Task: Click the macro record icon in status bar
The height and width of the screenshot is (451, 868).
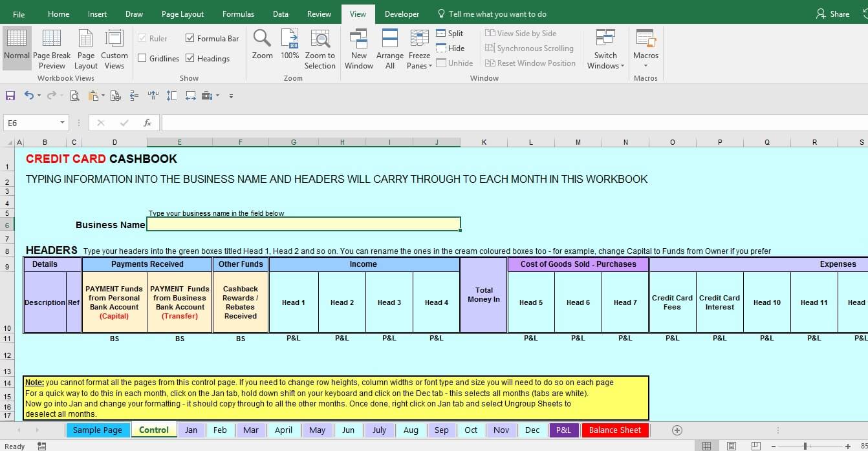Action: tap(42, 446)
